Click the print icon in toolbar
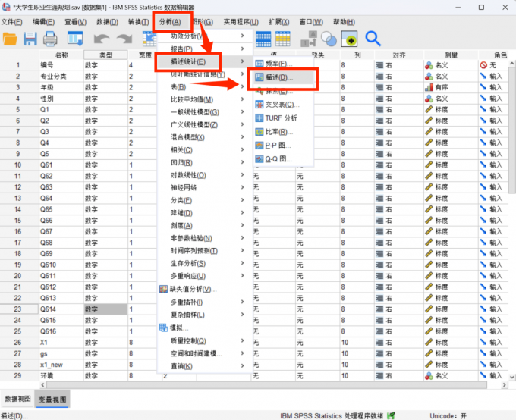Image resolution: width=516 pixels, height=420 pixels. (50, 39)
